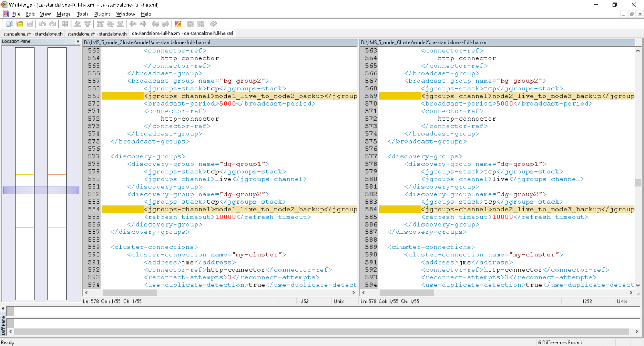Click 'Ready' in status bar
Image resolution: width=644 pixels, height=346 pixels.
8,343
